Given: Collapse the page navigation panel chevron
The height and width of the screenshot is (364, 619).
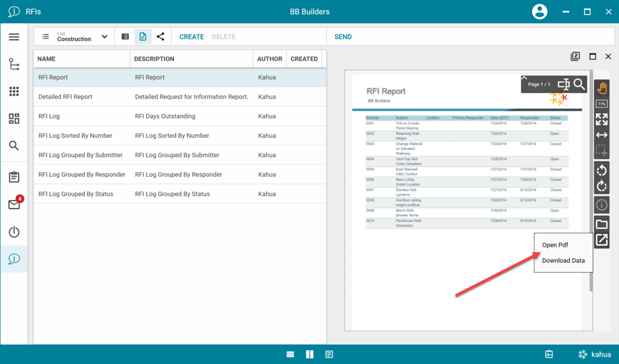Looking at the screenshot, I should pyautogui.click(x=524, y=78).
